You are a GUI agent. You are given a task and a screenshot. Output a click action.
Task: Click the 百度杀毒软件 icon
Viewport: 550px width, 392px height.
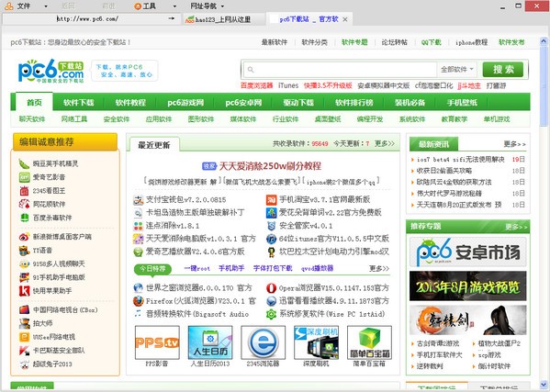click(x=24, y=218)
